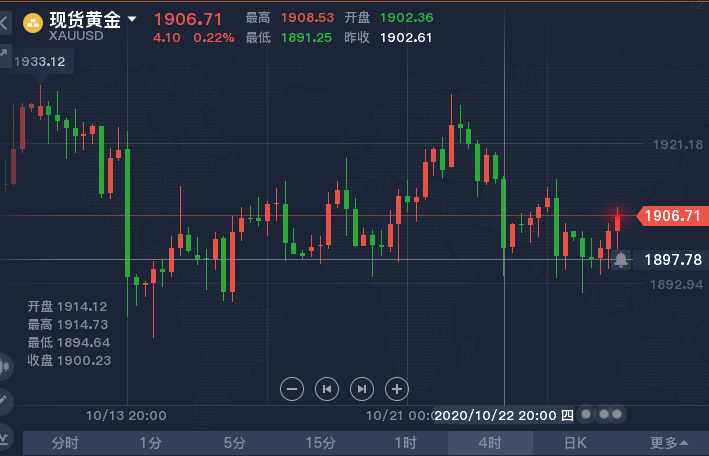Click the 1906.71 current price tag
709x456 pixels.
[x=672, y=216]
